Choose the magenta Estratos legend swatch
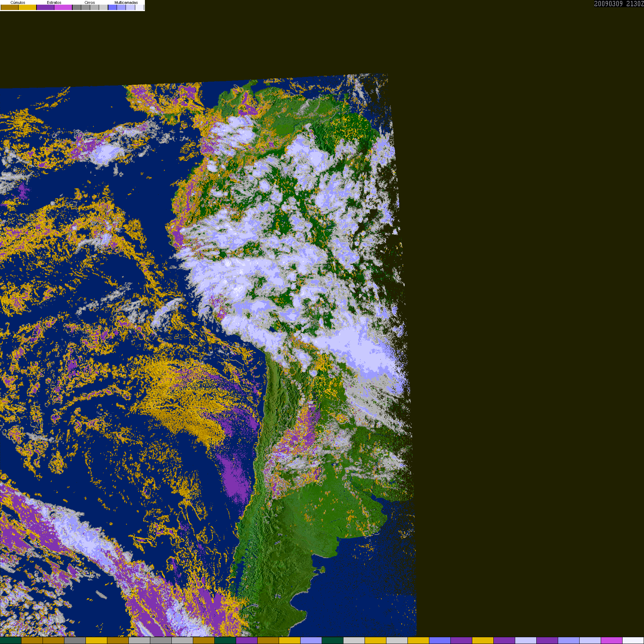This screenshot has height=644, width=644. (63, 7)
